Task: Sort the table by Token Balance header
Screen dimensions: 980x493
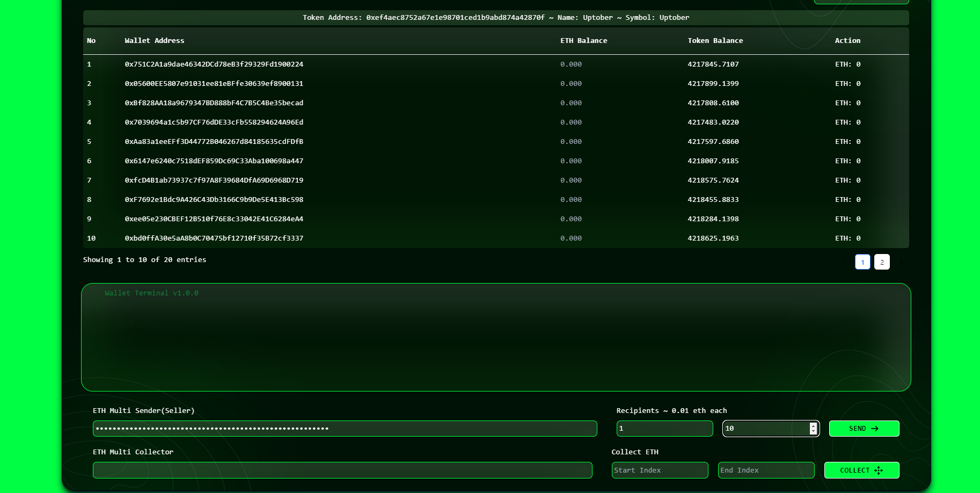Action: (x=715, y=41)
